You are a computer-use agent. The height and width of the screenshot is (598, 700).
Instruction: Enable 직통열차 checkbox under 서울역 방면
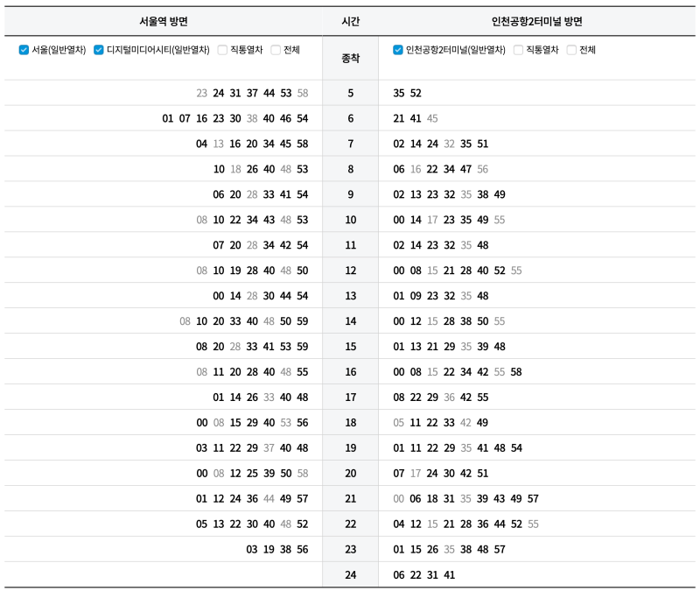222,50
